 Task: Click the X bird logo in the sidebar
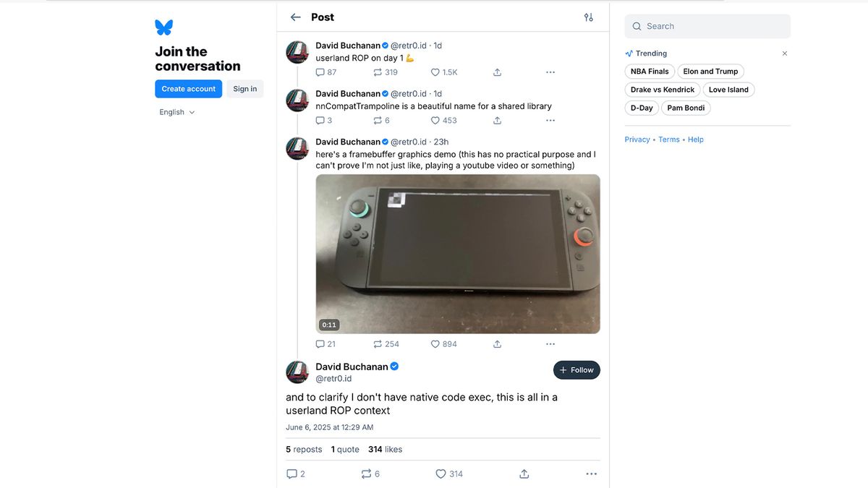coord(163,26)
